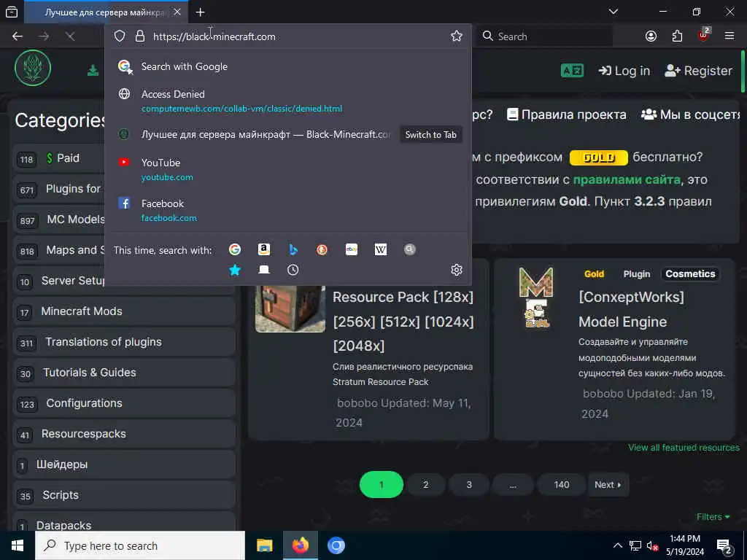Select the Access Denied suggestion
Image resolution: width=747 pixels, height=560 pixels.
287,101
